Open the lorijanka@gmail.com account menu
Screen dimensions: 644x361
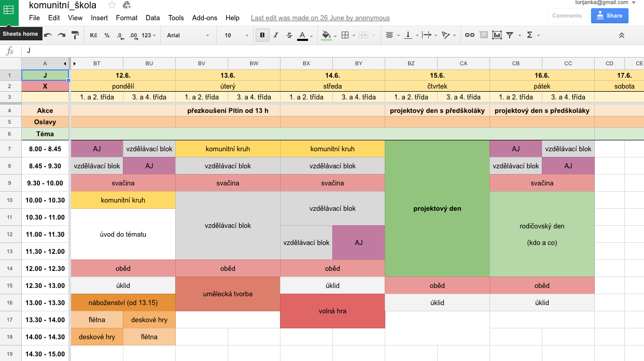[x=605, y=3]
